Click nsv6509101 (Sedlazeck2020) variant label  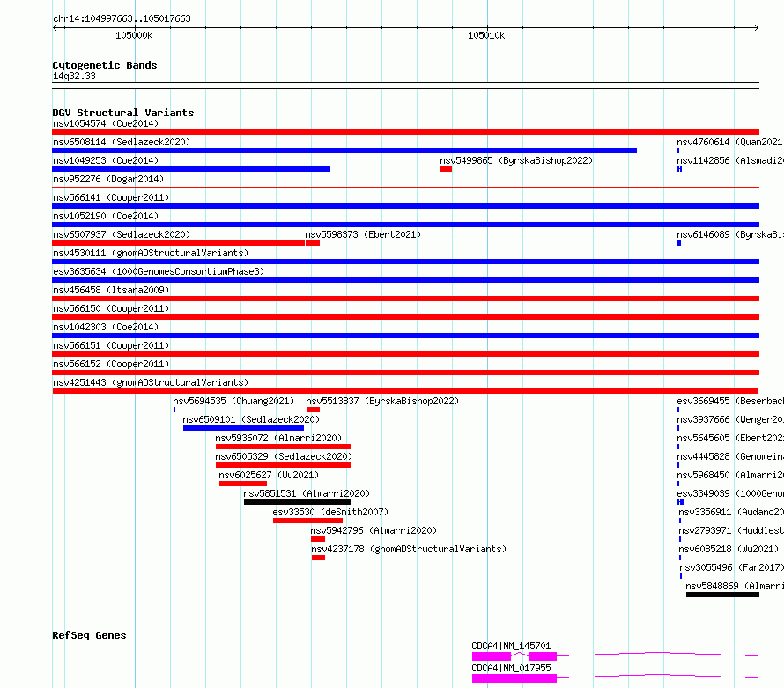(x=251, y=419)
